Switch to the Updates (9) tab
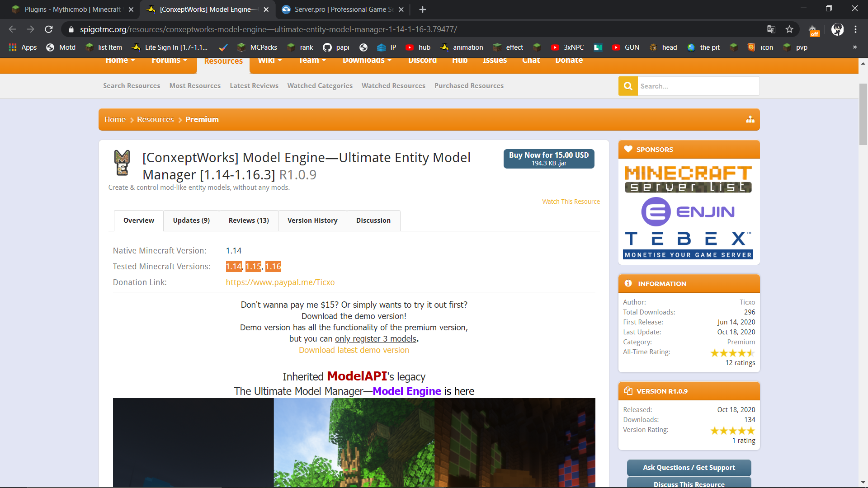 (191, 221)
